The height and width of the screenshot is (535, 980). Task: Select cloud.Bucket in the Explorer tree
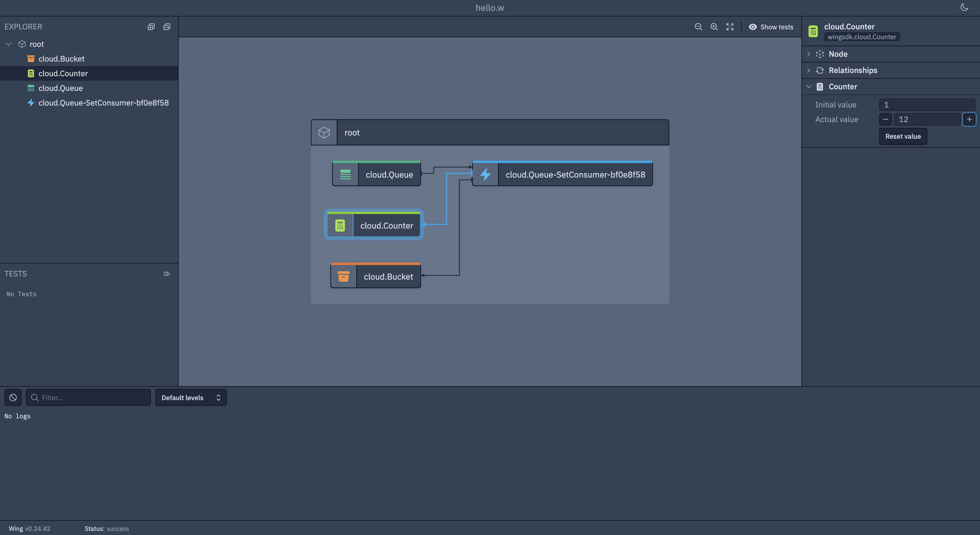[61, 58]
